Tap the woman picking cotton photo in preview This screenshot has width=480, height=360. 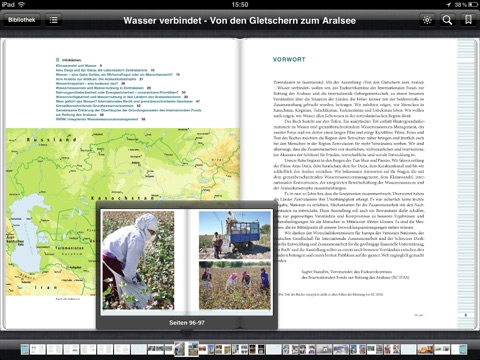tap(138, 260)
